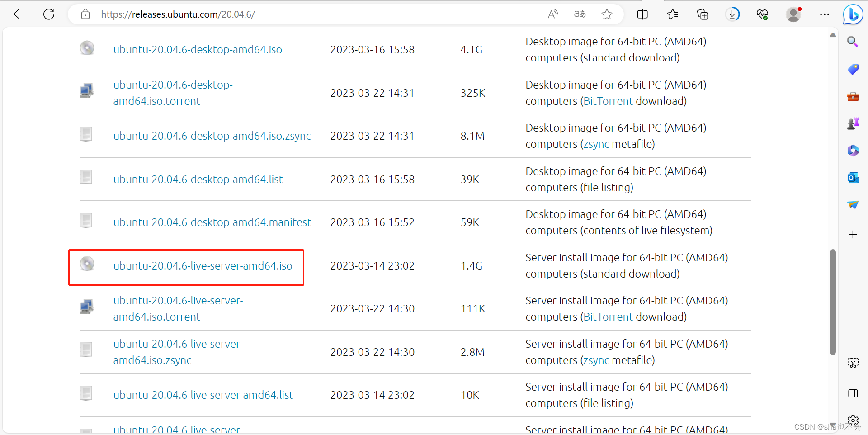Download ubuntu-20.04.6-live-server-amd64.iso
The height and width of the screenshot is (435, 868).
(203, 266)
